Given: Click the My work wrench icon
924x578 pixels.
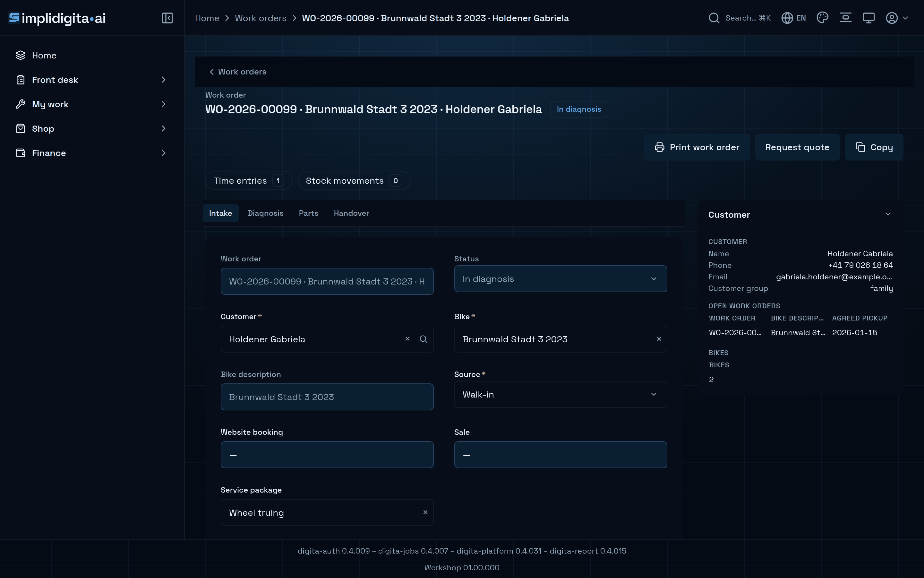Looking at the screenshot, I should [21, 104].
